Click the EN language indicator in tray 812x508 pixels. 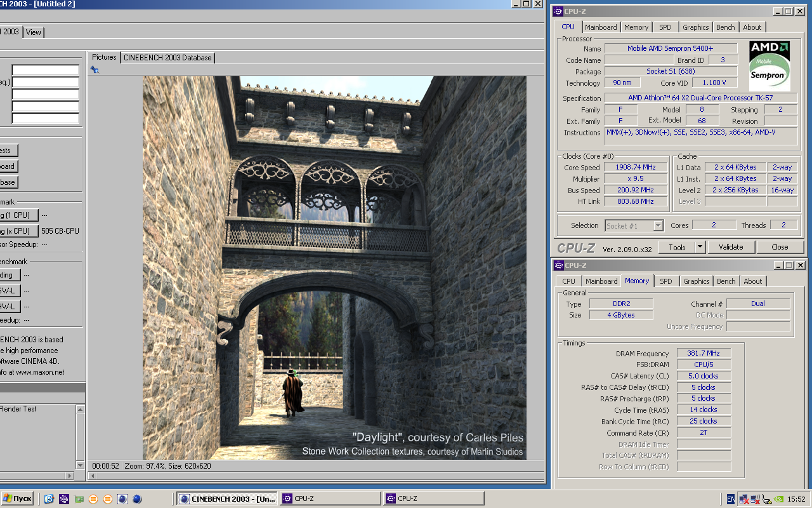730,499
